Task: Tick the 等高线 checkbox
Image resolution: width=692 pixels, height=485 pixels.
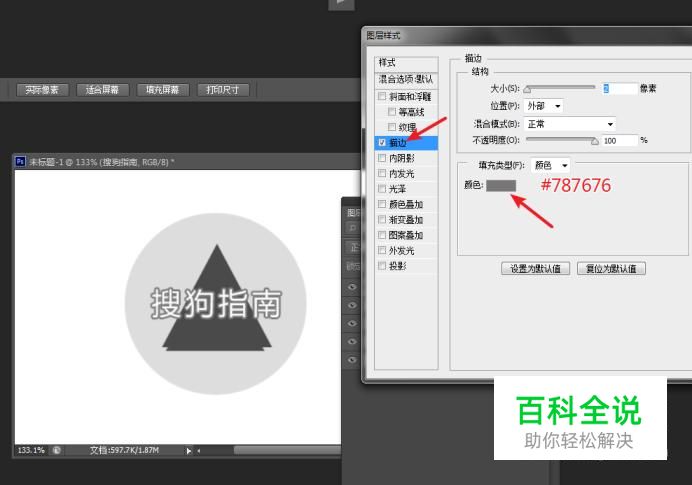Action: 392,112
